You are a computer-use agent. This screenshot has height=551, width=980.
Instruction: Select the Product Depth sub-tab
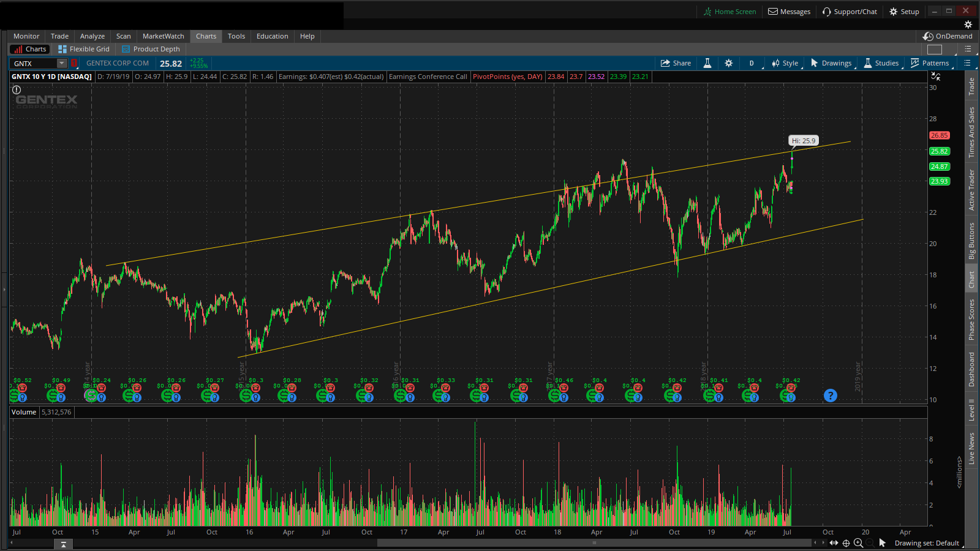click(x=151, y=49)
